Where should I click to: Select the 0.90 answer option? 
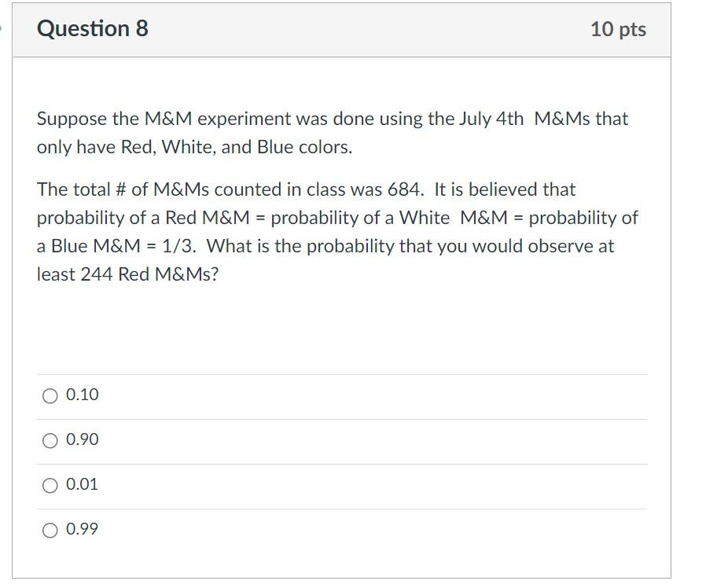coord(50,440)
